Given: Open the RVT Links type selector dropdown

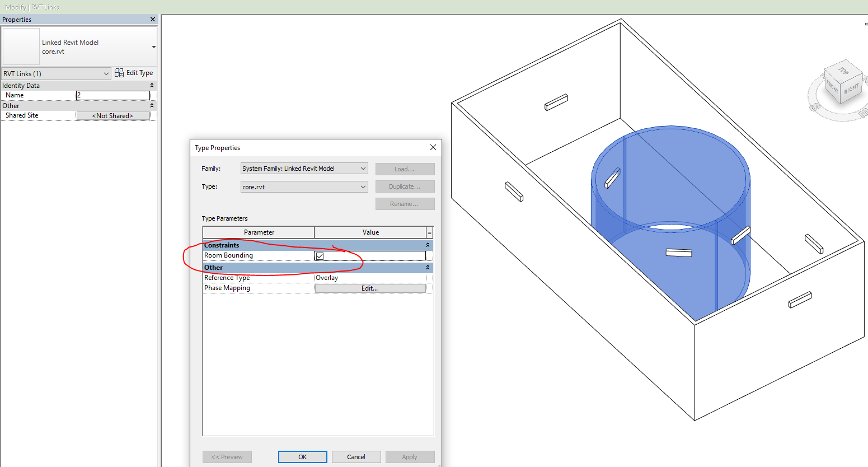Looking at the screenshot, I should [106, 73].
